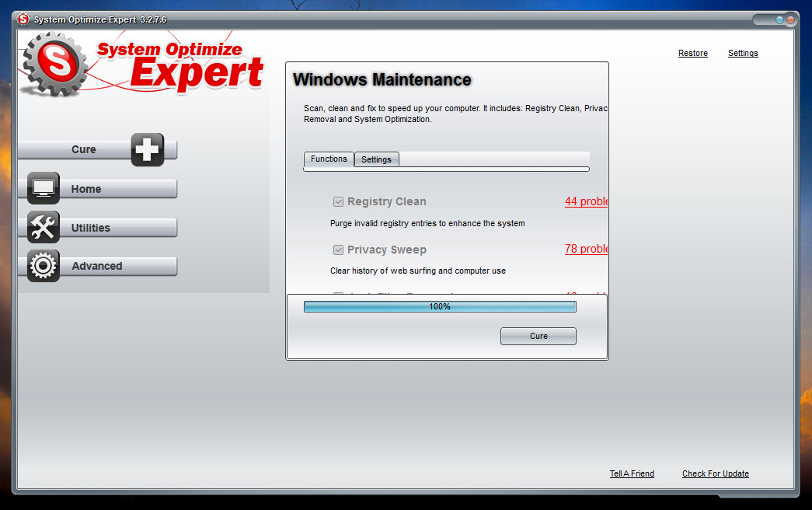Open the Restore link

tap(692, 53)
